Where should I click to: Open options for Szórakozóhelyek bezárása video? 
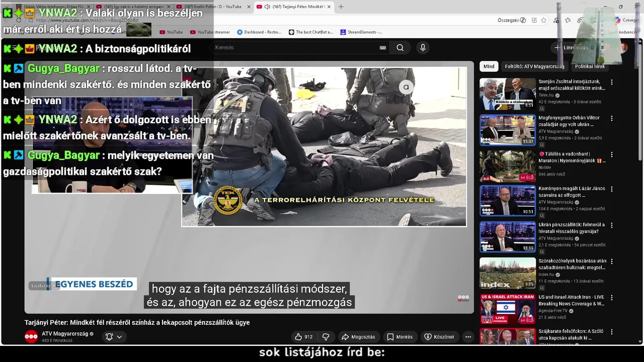click(x=612, y=261)
